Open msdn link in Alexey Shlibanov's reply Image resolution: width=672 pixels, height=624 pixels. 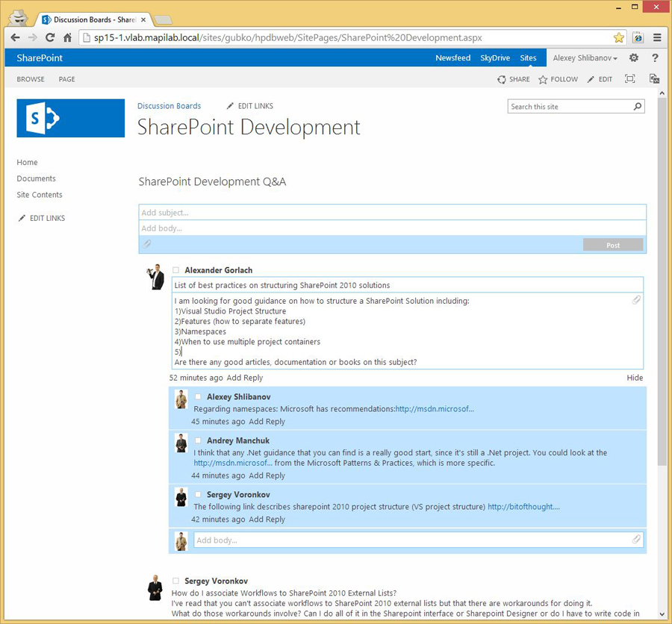[435, 409]
